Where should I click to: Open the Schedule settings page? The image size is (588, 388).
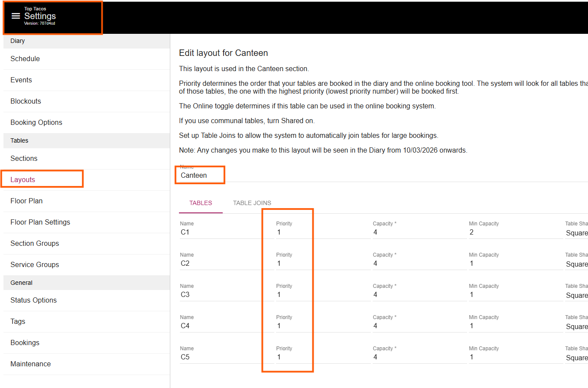pos(25,59)
